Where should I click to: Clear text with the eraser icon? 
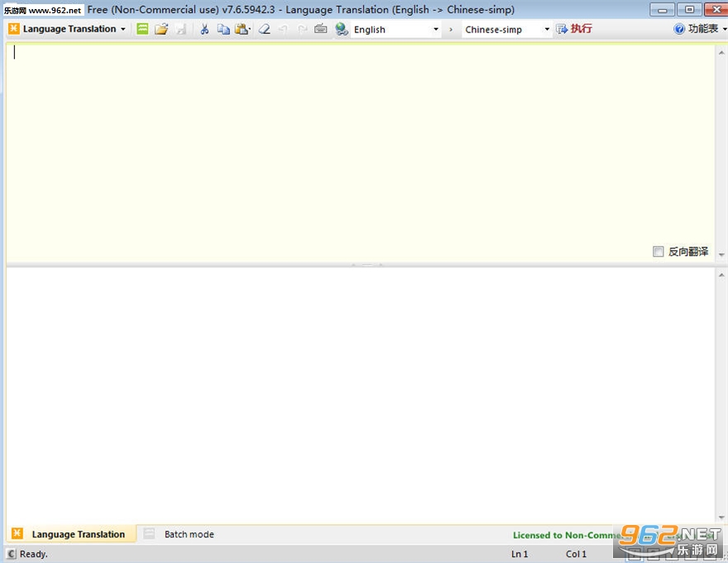coord(264,29)
